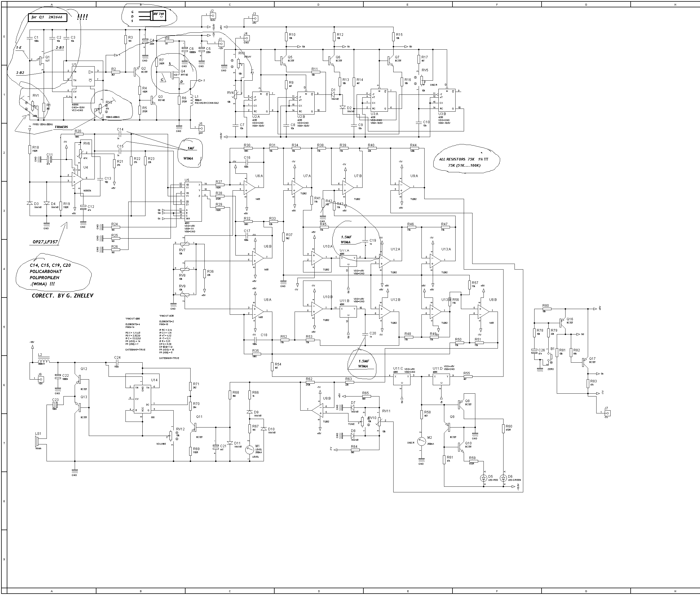Click the "CORECT. BY G. ZHELEV" credit text

(62, 296)
